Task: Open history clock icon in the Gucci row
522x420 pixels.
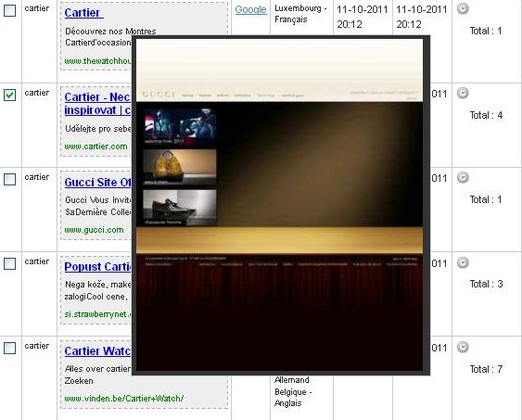Action: (x=463, y=177)
